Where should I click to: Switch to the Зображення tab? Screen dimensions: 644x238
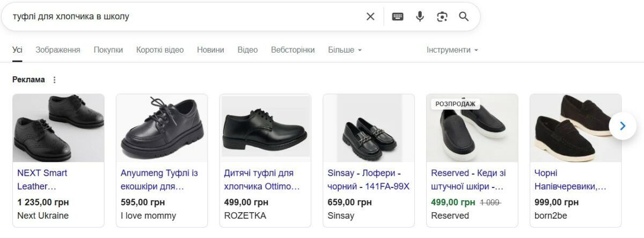pos(58,50)
